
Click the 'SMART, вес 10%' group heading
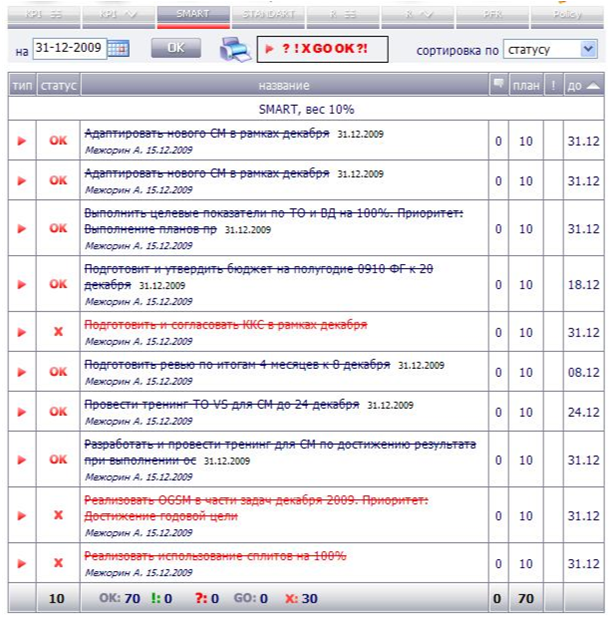[306, 109]
